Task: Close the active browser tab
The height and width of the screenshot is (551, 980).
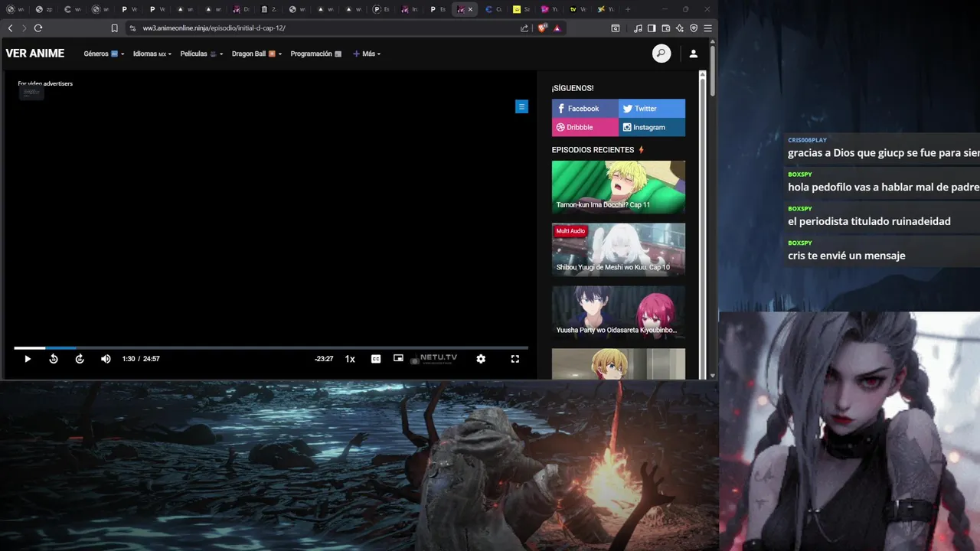Action: click(470, 9)
